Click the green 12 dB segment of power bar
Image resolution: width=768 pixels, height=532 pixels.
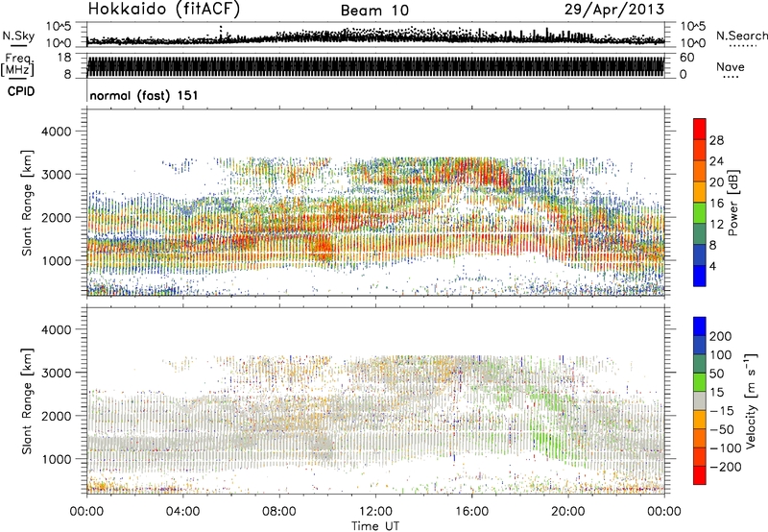point(700,213)
